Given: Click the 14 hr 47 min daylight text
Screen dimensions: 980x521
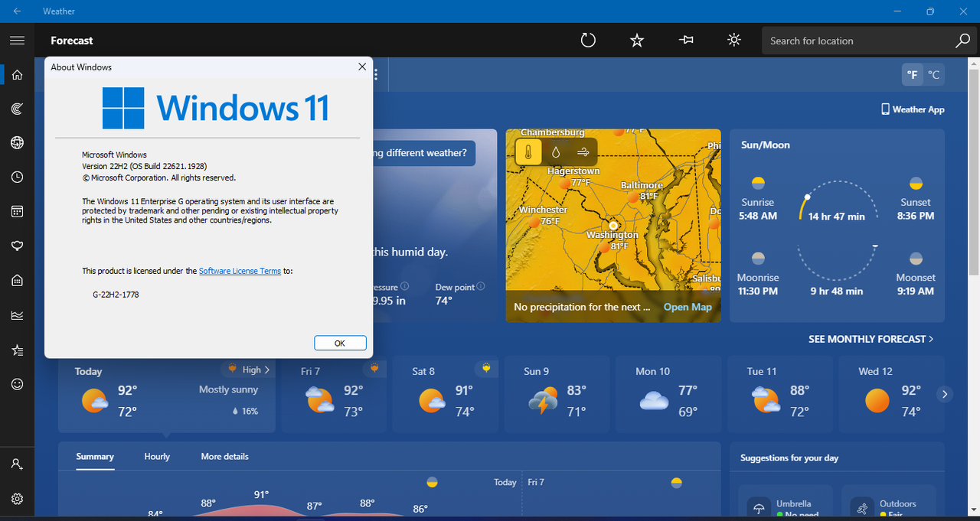Looking at the screenshot, I should click(837, 217).
